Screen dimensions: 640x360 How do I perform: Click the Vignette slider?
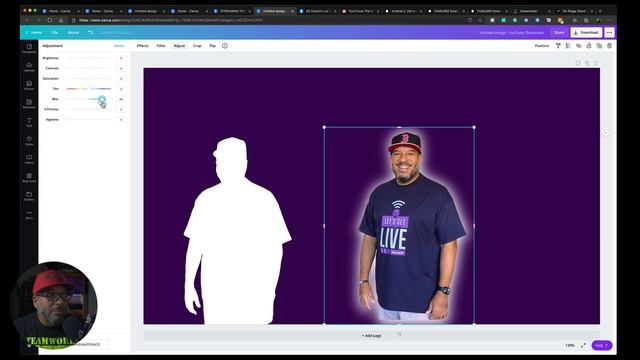click(89, 120)
